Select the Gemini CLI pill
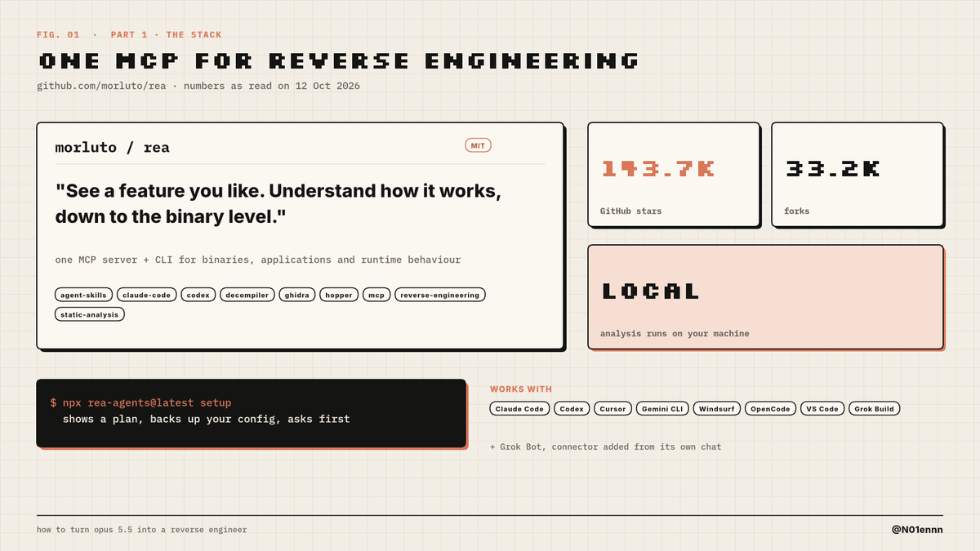Image resolution: width=980 pixels, height=551 pixels. click(x=662, y=409)
